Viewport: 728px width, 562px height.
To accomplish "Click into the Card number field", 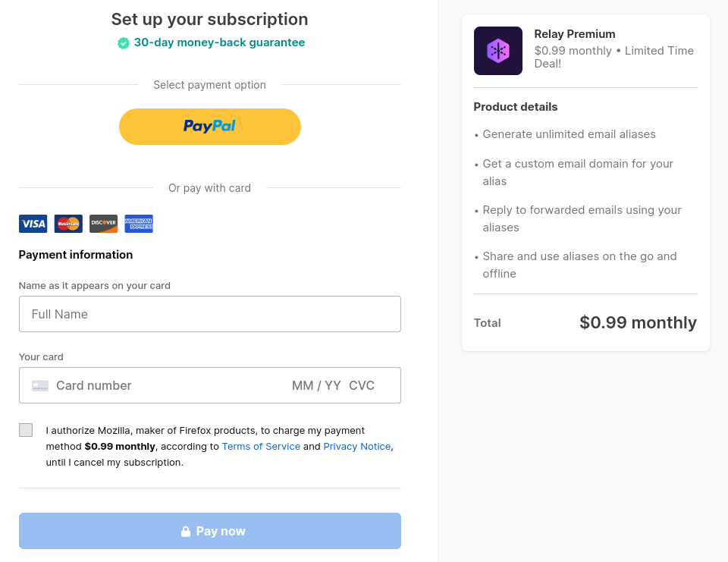I will point(152,385).
